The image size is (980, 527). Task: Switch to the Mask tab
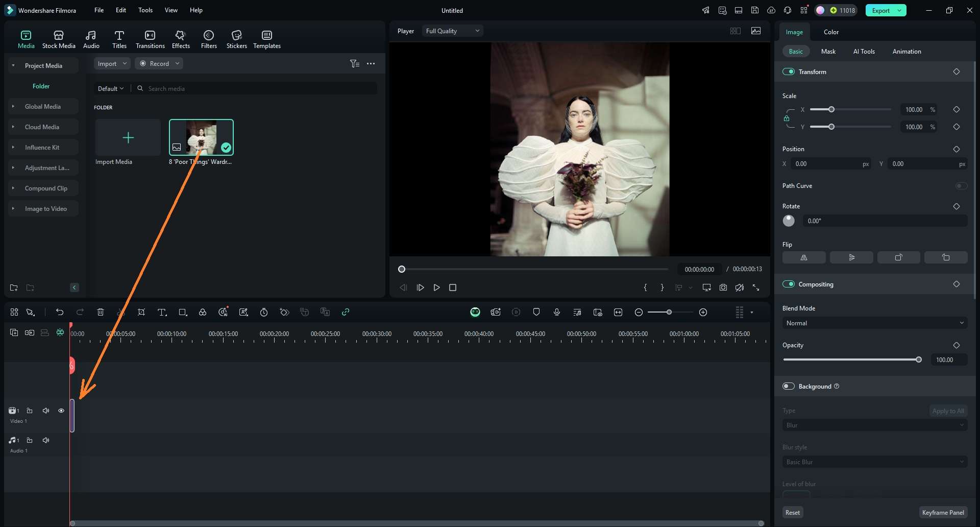click(828, 52)
